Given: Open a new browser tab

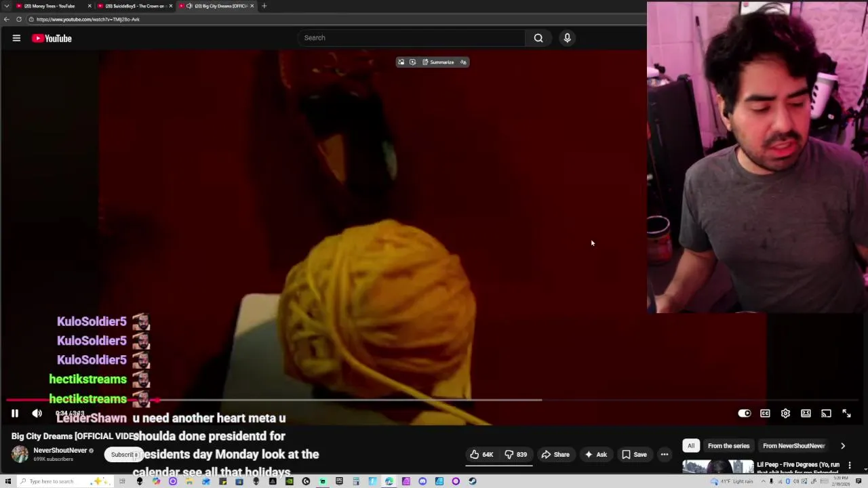Looking at the screenshot, I should point(264,6).
